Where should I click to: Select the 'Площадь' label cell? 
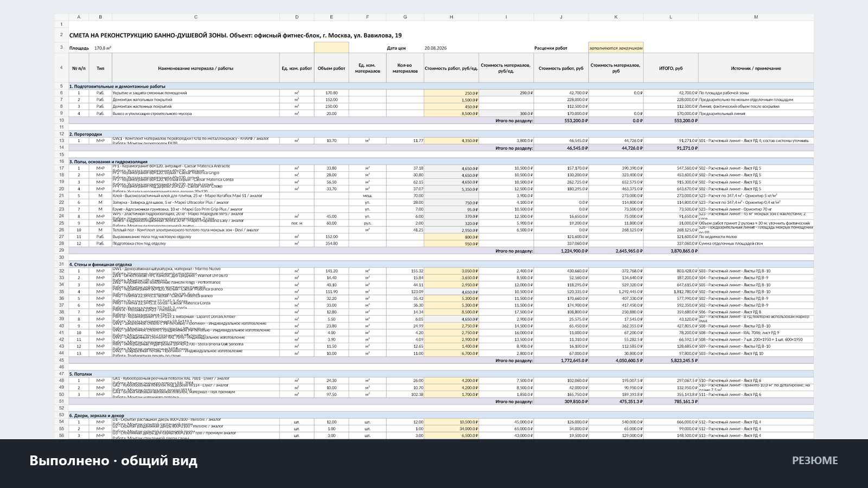pos(79,48)
